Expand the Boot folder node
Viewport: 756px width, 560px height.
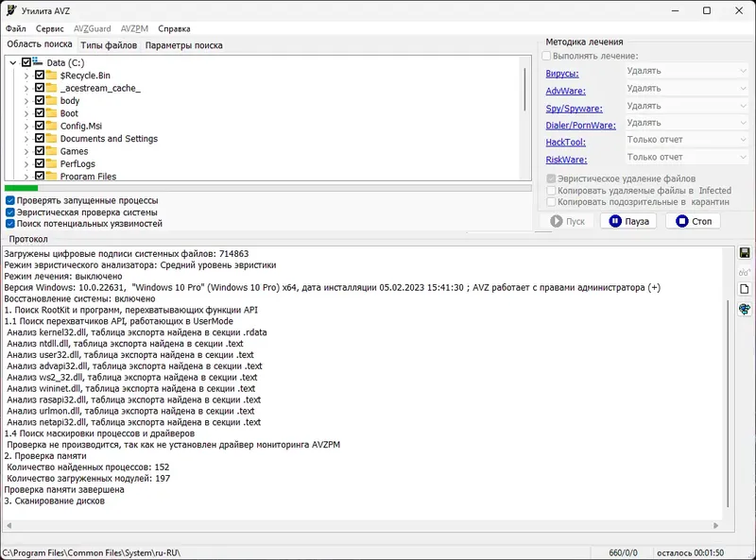[x=26, y=113]
